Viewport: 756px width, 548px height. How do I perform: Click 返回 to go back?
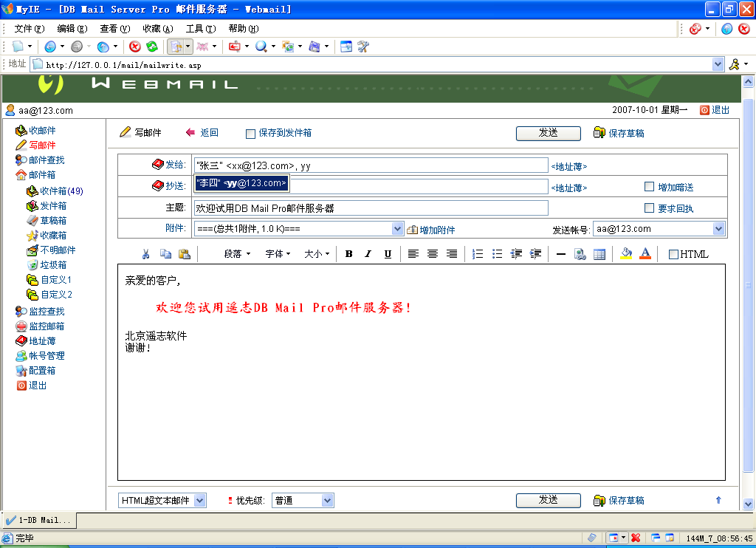[209, 133]
